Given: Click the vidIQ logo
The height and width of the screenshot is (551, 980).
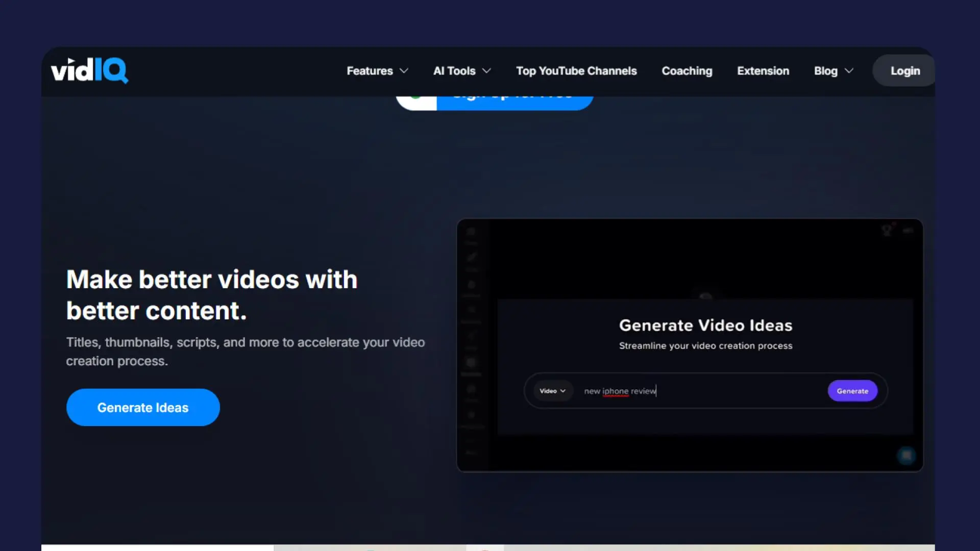Looking at the screenshot, I should [x=89, y=70].
